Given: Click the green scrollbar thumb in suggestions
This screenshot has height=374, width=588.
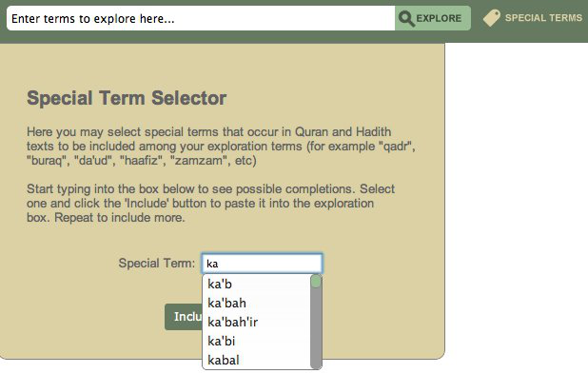Looking at the screenshot, I should click(316, 282).
